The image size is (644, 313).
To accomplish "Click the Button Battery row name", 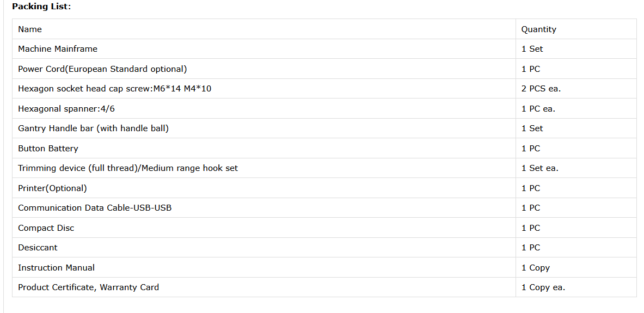I will 48,149.
